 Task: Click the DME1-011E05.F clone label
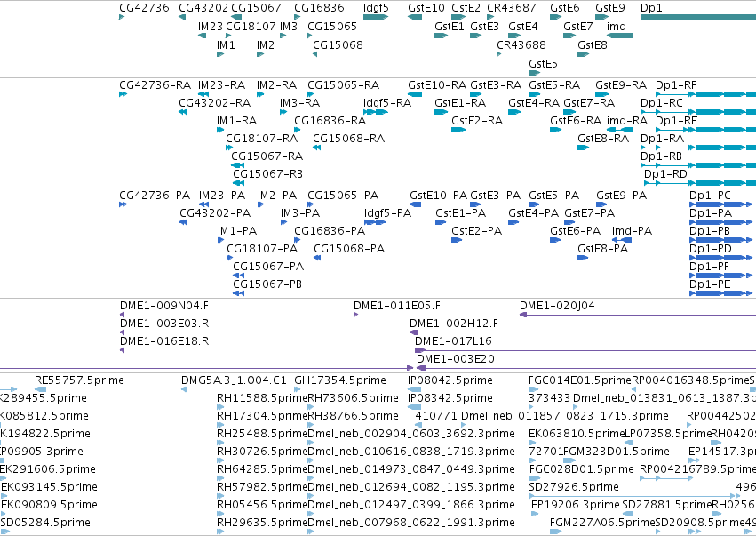click(397, 306)
